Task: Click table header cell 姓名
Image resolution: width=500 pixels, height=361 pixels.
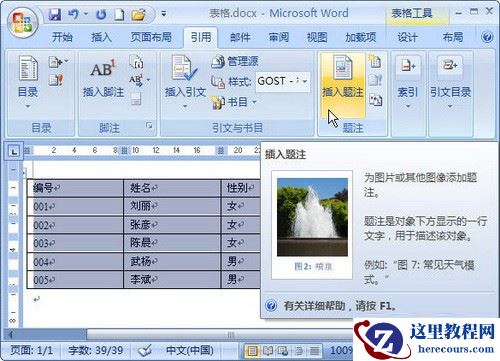Action: [172, 188]
